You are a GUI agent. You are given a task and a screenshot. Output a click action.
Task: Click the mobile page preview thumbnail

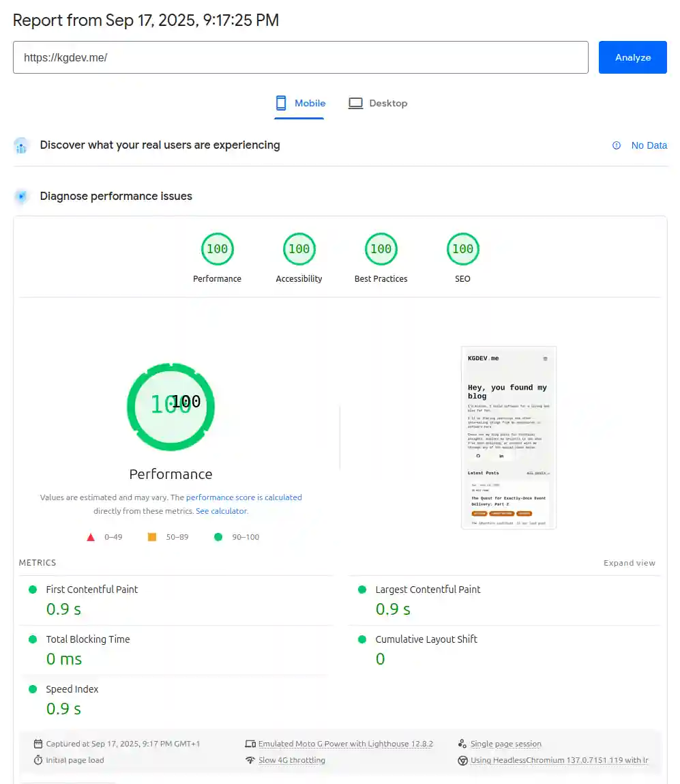click(508, 437)
